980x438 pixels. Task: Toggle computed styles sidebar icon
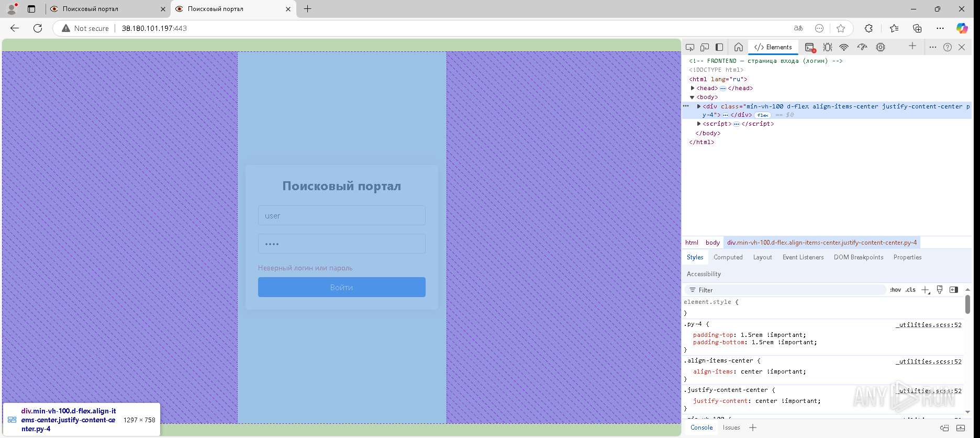[954, 290]
